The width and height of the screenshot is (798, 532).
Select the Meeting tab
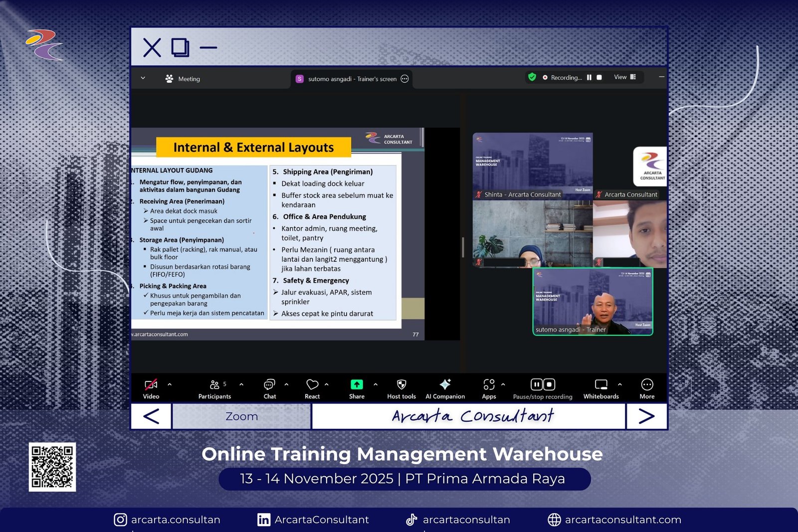[x=183, y=79]
